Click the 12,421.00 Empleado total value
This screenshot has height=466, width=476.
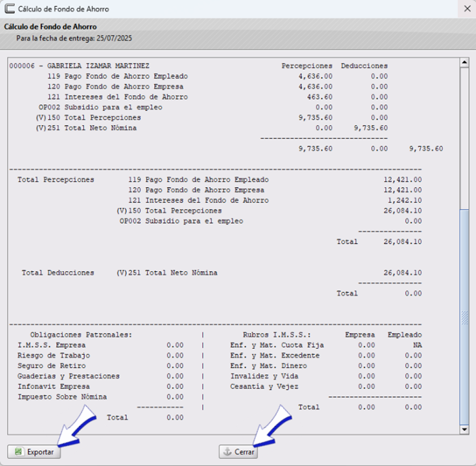point(403,180)
